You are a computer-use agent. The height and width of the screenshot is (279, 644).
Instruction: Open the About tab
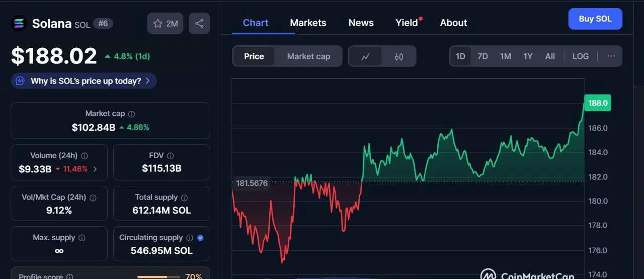click(x=453, y=23)
